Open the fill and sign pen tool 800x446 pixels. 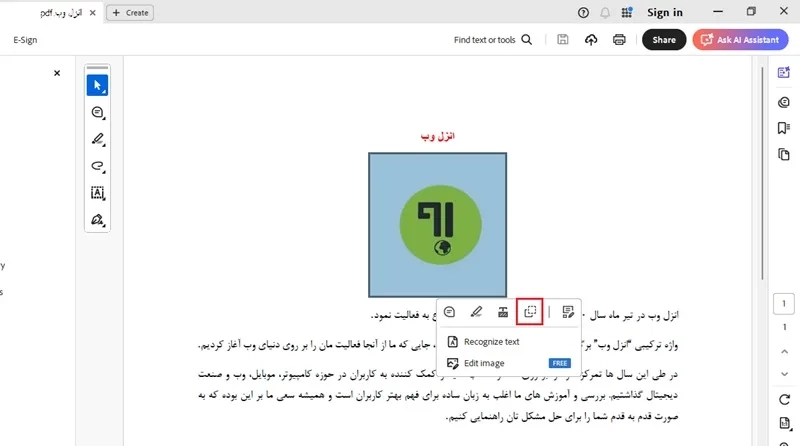97,220
